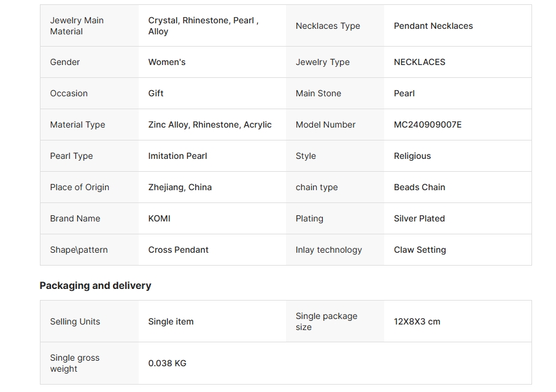Screen dimensions: 556x392
Task: Select the Zinc Alloy, Rhinestone, Acrylic text
Action: 210,125
